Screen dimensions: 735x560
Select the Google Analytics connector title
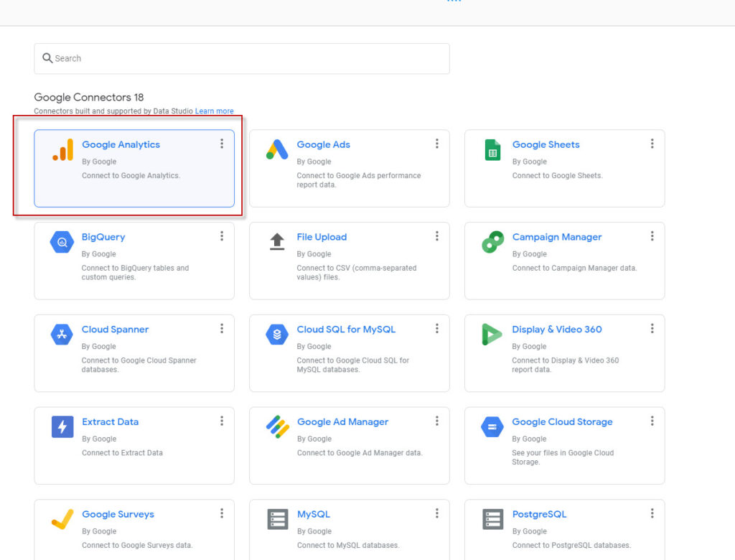click(x=121, y=144)
